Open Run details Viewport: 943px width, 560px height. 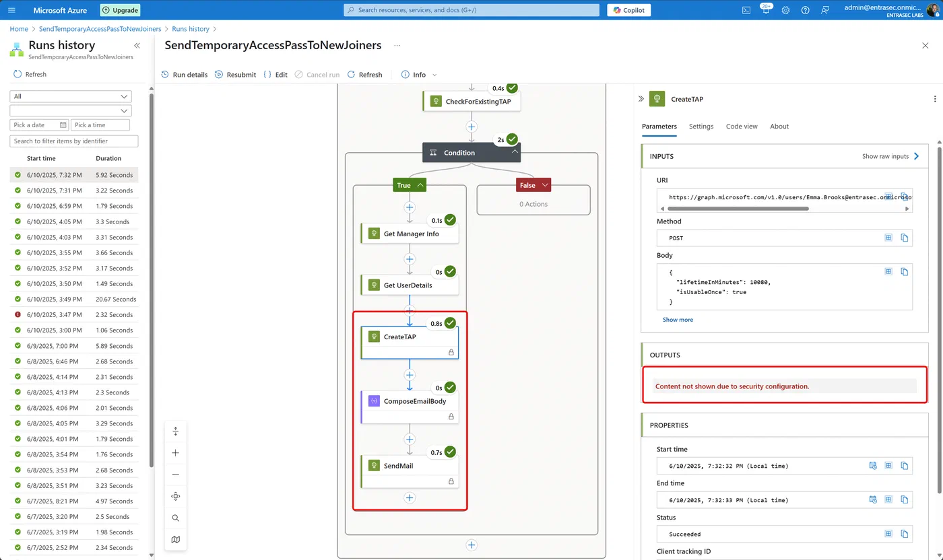click(184, 75)
